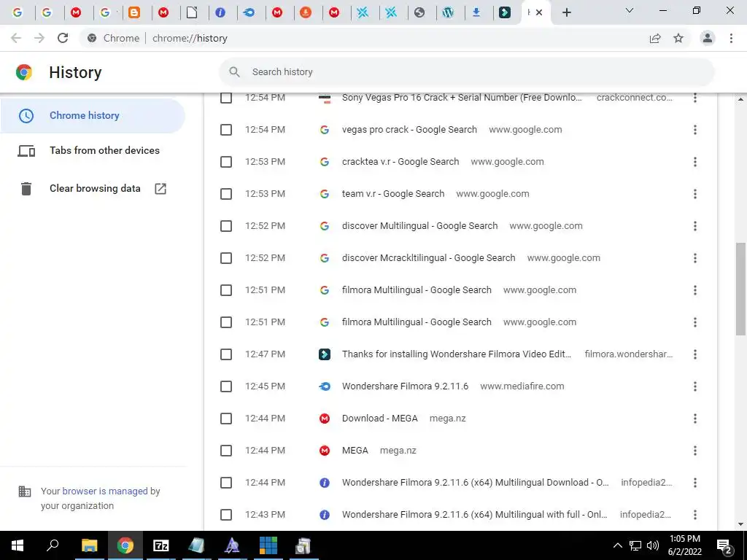The width and height of the screenshot is (747, 560).
Task: Share this page via share icon
Action: [655, 38]
